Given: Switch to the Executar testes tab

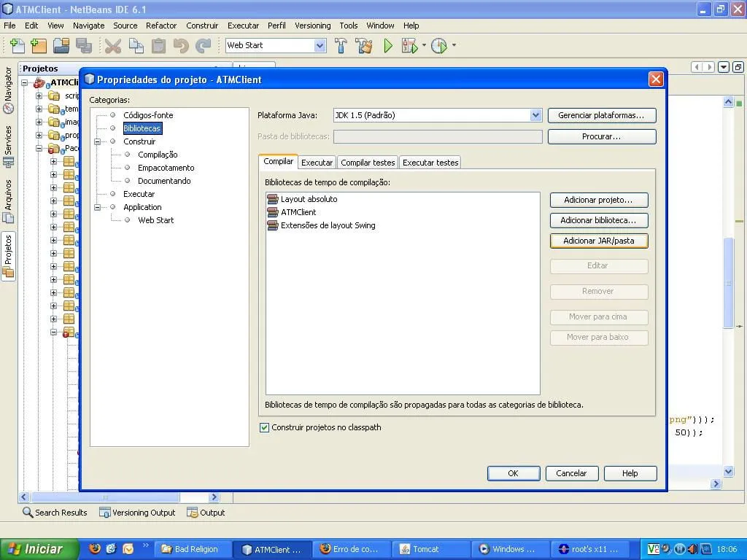Looking at the screenshot, I should click(430, 163).
